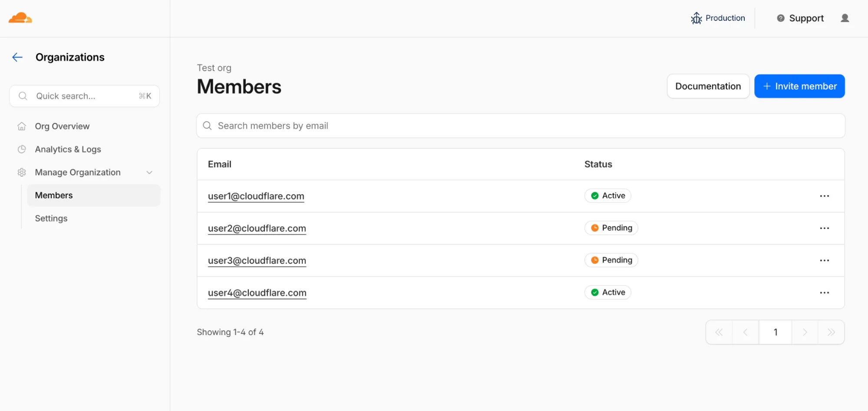Viewport: 868px width, 411px height.
Task: Click the Invite member button
Action: coord(799,86)
